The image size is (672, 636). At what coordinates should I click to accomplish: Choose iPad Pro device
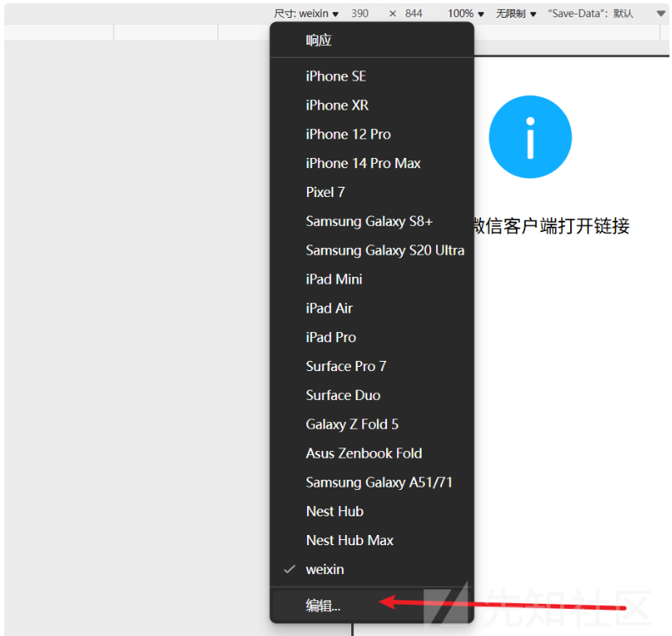[372, 337]
